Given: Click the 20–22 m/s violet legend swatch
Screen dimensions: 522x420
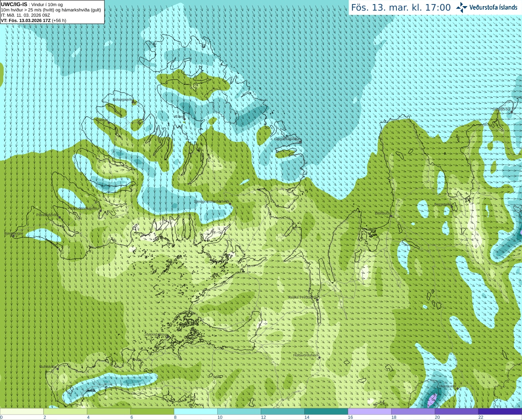Looking at the screenshot, I should coord(457,411).
